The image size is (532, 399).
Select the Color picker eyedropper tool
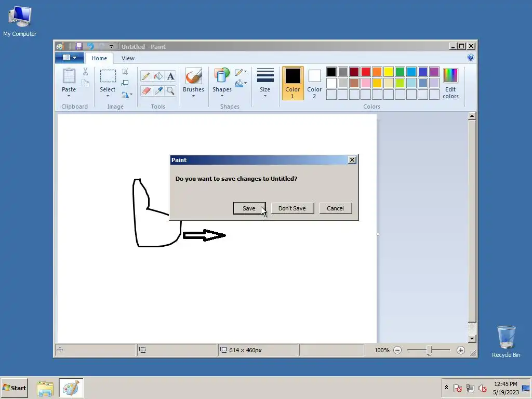pyautogui.click(x=158, y=90)
